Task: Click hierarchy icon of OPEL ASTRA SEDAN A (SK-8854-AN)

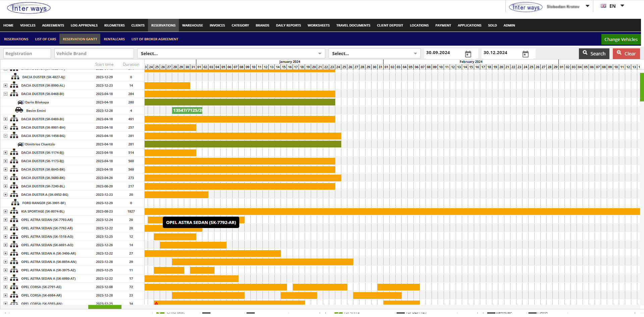Action: point(14,261)
